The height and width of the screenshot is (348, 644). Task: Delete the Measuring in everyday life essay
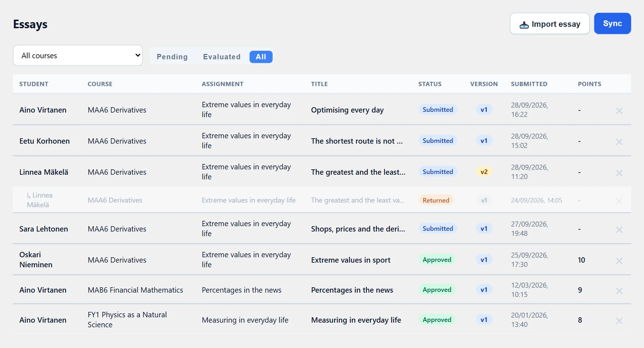click(x=619, y=321)
